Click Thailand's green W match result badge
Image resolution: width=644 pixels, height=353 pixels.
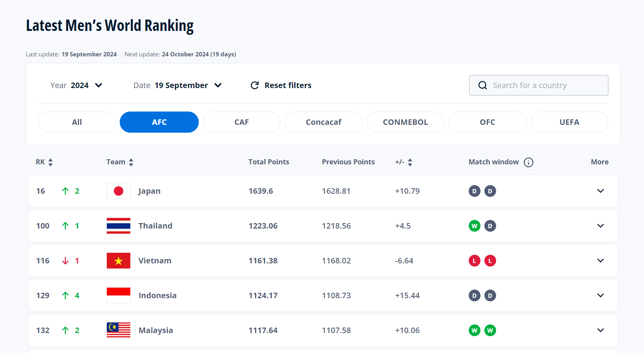tap(474, 226)
